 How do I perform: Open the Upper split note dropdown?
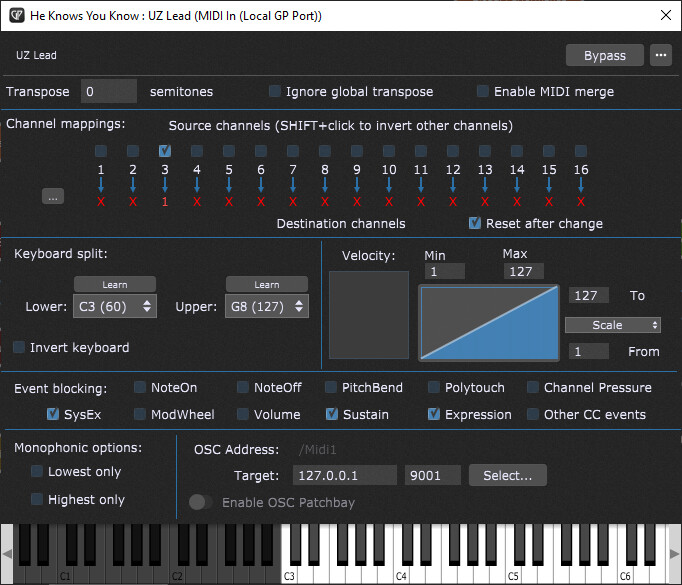pos(267,306)
